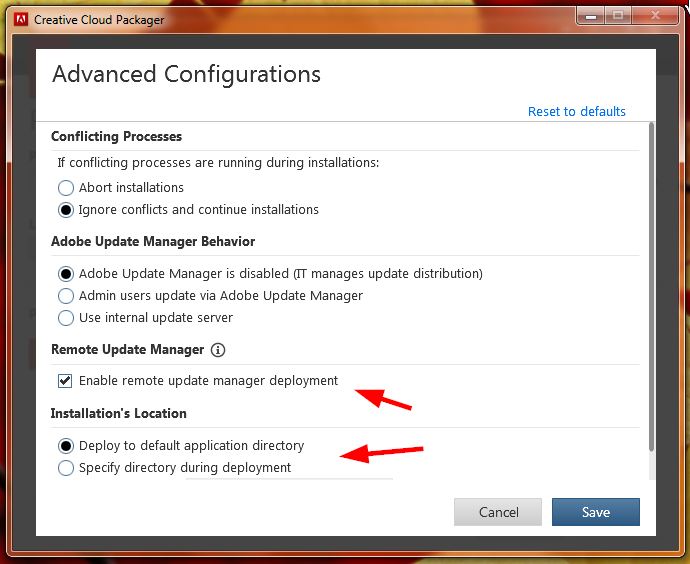
Task: Minimize the Creative Cloud Packager window
Action: (x=591, y=16)
